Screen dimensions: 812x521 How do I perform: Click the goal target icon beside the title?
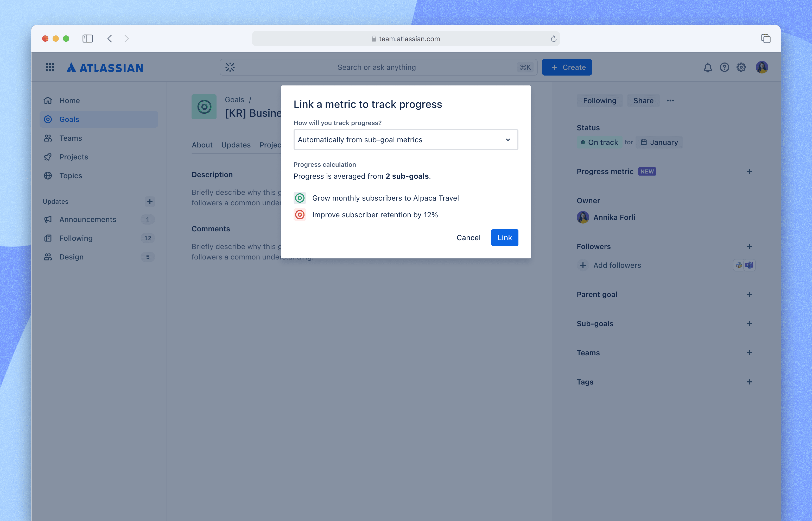click(204, 107)
